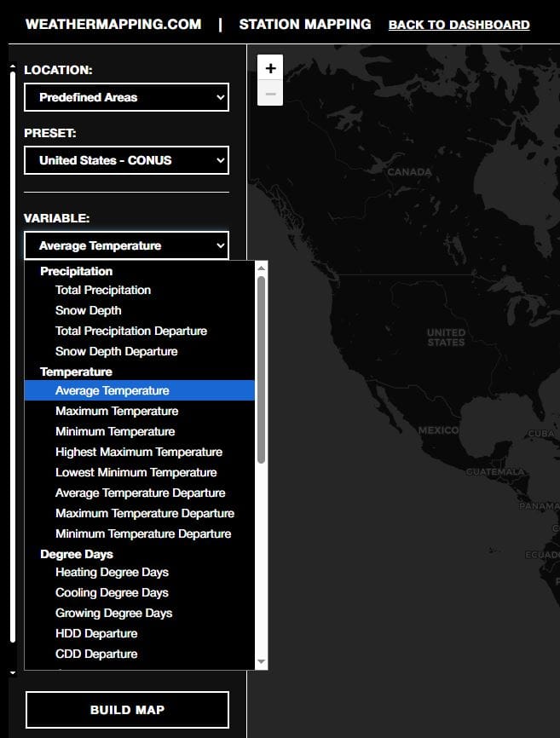
Task: Choose Average Temperature Departure
Action: [x=141, y=493]
